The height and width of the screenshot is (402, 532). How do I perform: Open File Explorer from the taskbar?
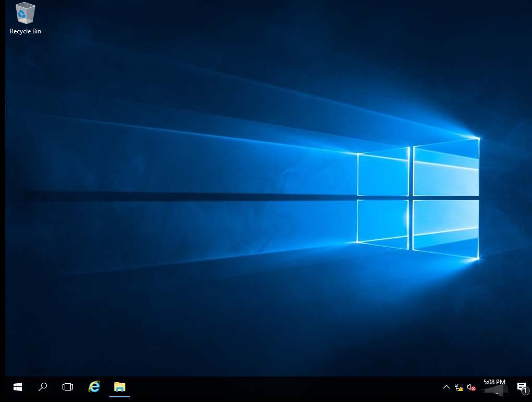[x=120, y=387]
